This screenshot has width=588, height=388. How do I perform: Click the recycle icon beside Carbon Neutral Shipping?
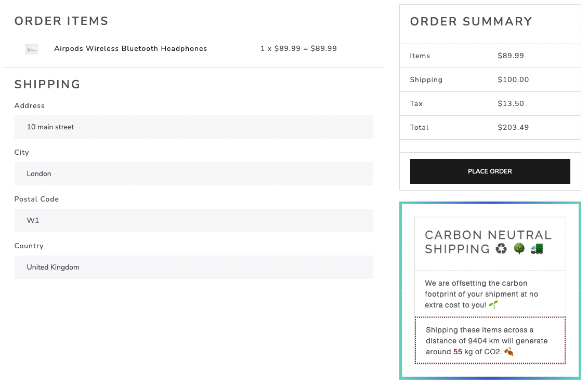501,249
